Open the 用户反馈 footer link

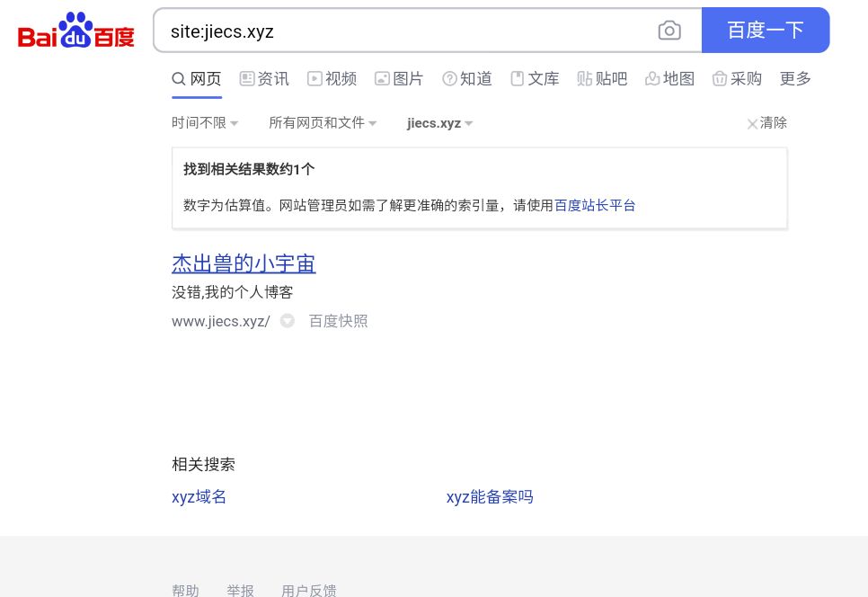pos(309,591)
